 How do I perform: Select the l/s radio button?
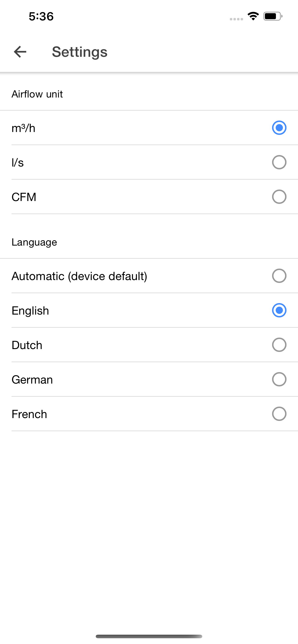coord(279,162)
